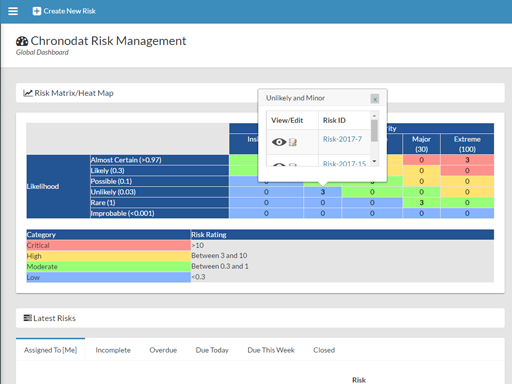512x384 pixels.
Task: Click the Rare (1) row label
Action: coord(160,203)
